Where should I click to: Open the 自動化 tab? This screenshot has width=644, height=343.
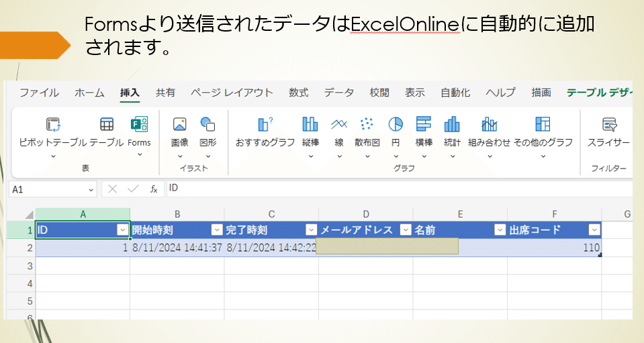[x=455, y=93]
